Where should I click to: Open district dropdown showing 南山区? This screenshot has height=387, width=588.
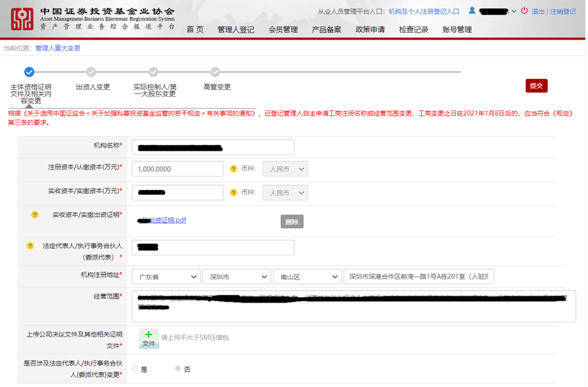point(307,277)
